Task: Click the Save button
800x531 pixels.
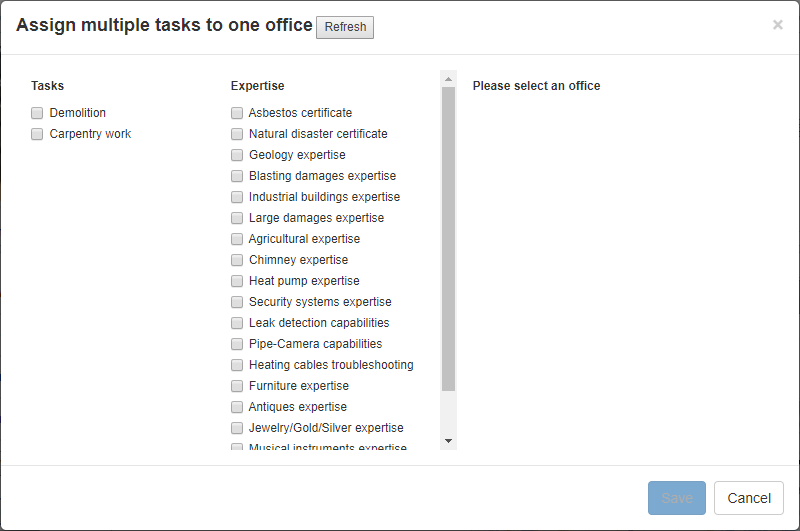Action: pos(677,498)
